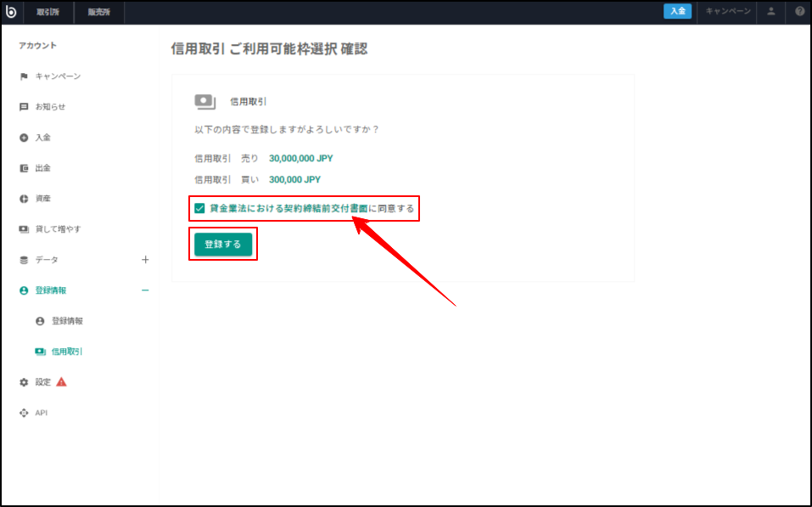Click the message icon beside お知らせ
The width and height of the screenshot is (812, 507).
point(23,107)
